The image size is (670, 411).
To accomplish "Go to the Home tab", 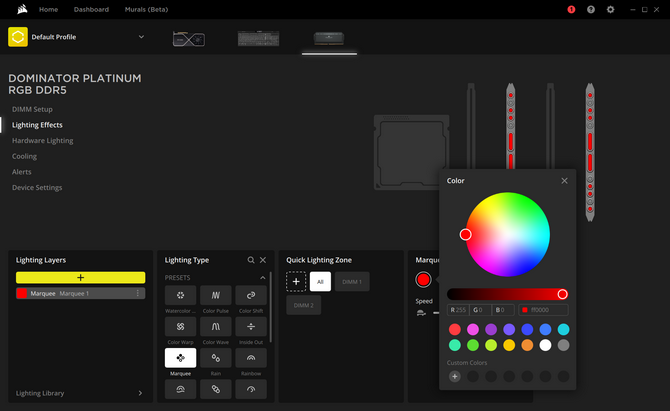I will 48,9.
